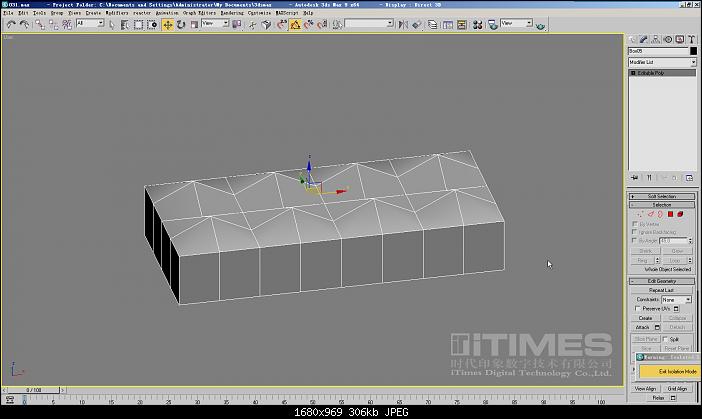Screen dimensions: 702x419
Task: Expand the Soft Selection rollout
Action: click(662, 196)
